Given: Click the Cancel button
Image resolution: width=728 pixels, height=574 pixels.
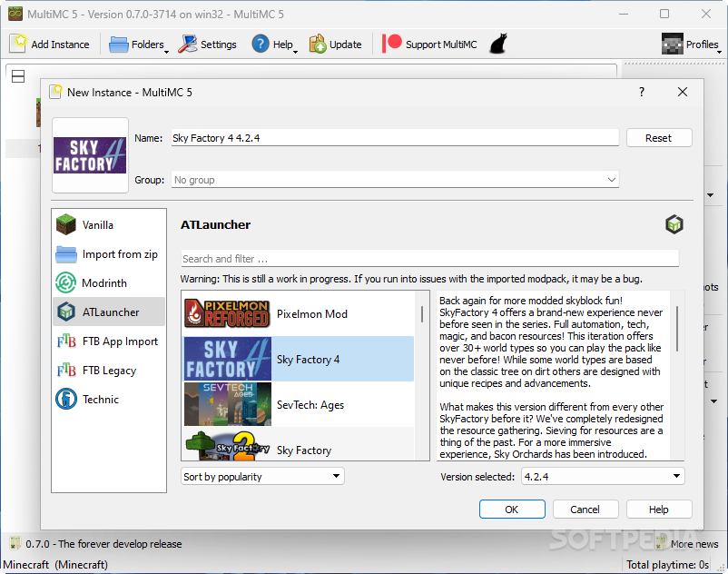Looking at the screenshot, I should pos(585,510).
